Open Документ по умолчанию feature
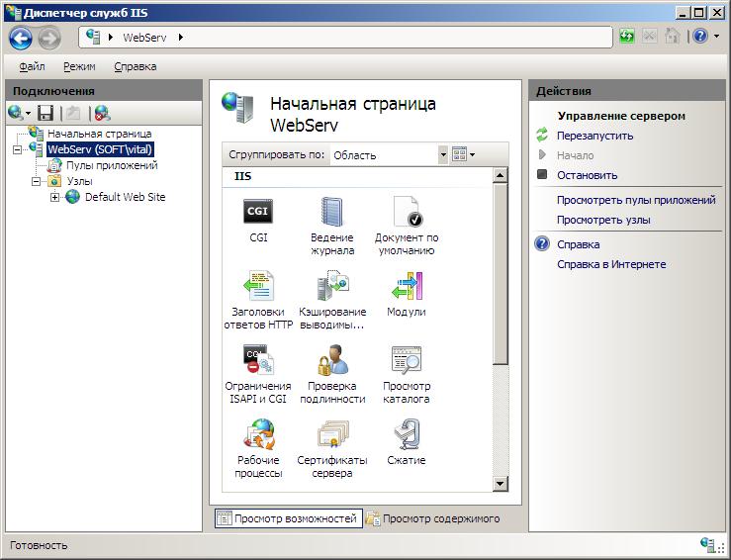This screenshot has height=560, width=731. click(407, 227)
